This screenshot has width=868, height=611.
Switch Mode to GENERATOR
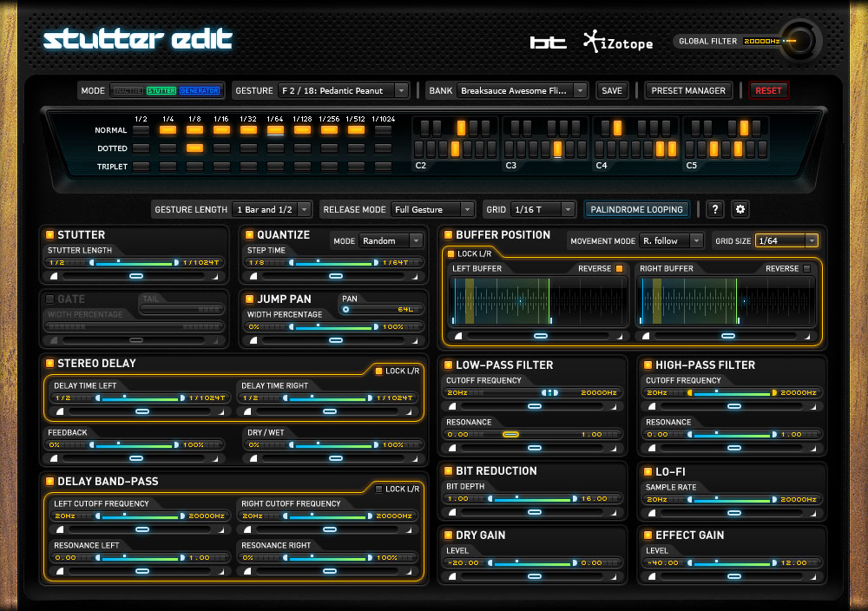click(200, 90)
